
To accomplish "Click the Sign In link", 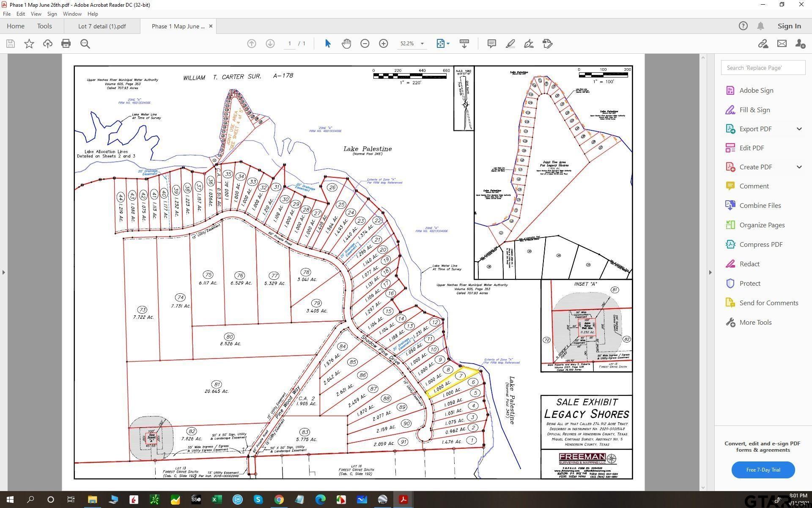I will pos(789,26).
